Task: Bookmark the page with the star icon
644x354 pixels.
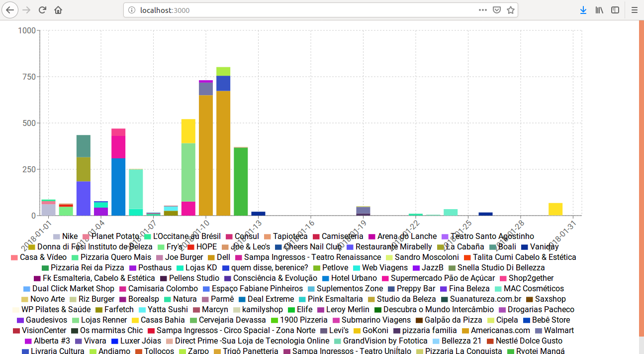Action: [511, 9]
